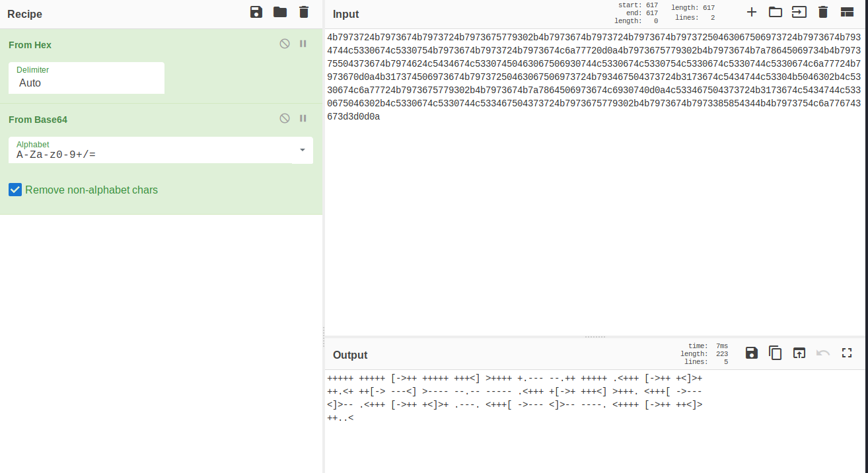Copy raw output to clipboard

click(775, 353)
